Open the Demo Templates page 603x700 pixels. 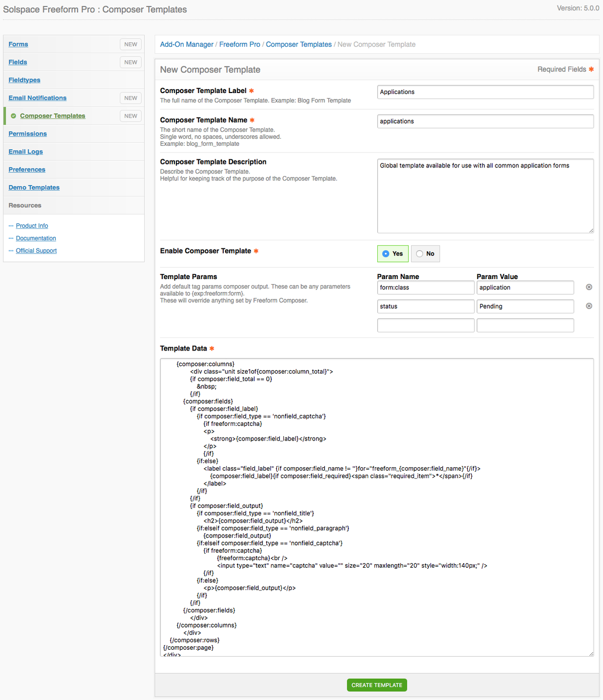click(x=34, y=188)
